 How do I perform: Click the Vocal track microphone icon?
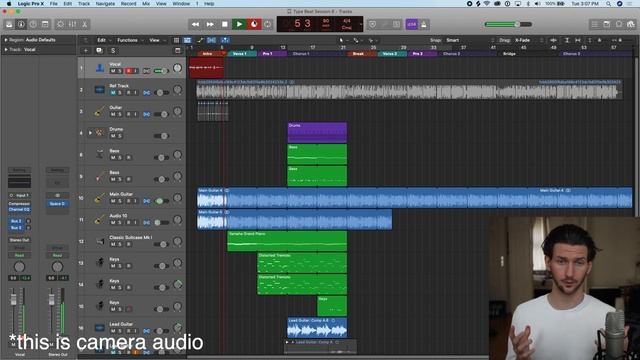tap(100, 68)
